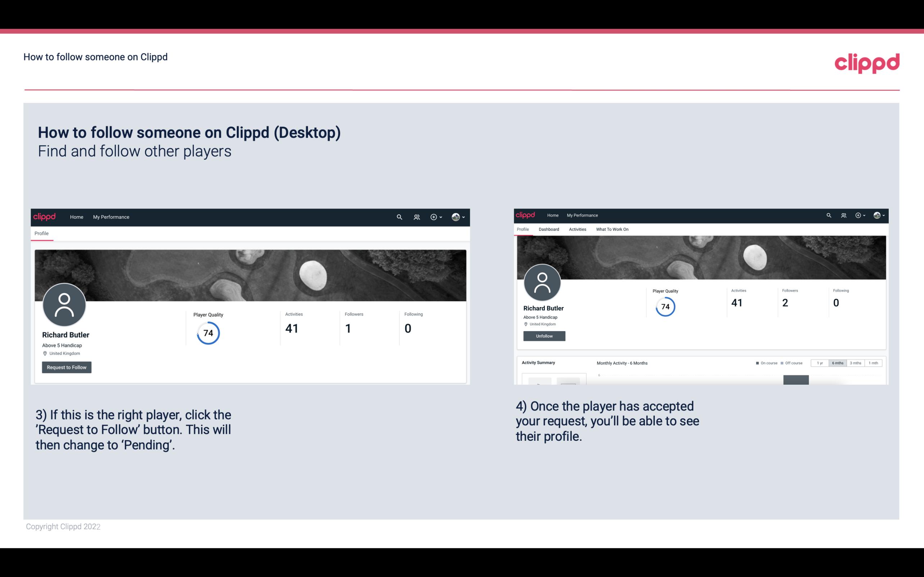Select the 'Profile' tab on left screen
The image size is (924, 577).
point(41,233)
